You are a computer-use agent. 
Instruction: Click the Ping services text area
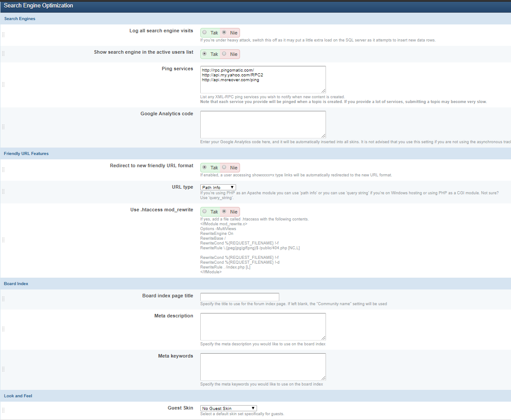[263, 79]
